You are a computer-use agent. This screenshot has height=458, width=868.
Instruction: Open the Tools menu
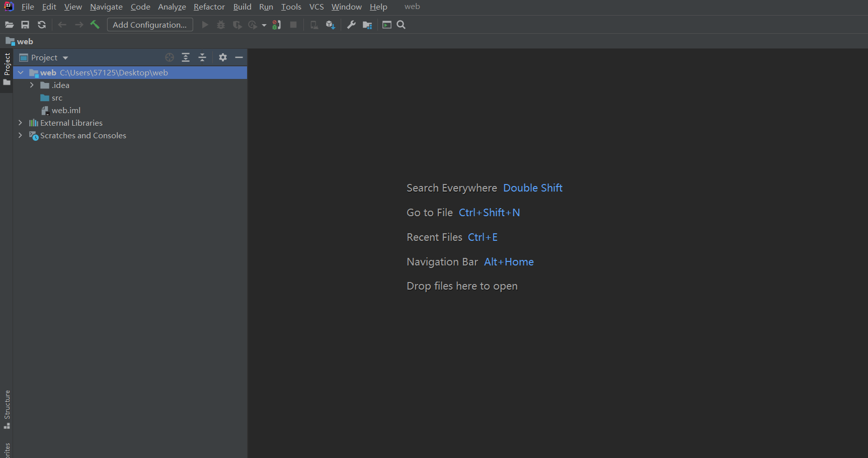(291, 7)
